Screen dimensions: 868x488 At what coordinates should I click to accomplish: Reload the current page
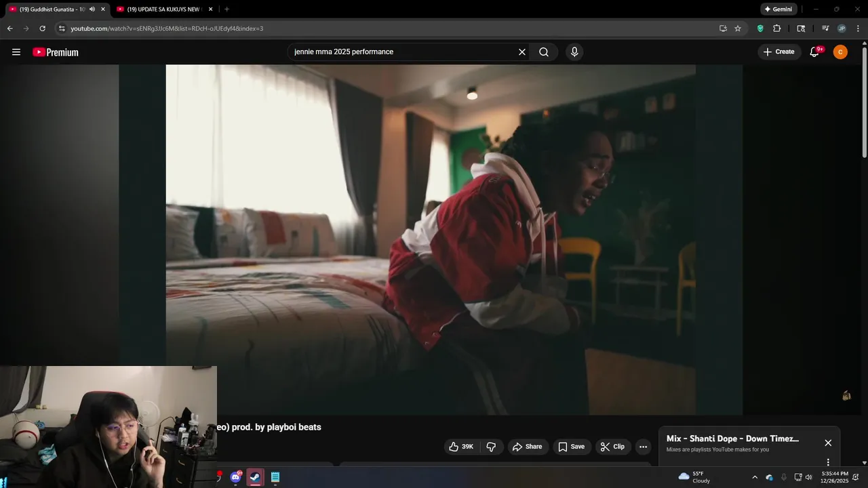42,28
